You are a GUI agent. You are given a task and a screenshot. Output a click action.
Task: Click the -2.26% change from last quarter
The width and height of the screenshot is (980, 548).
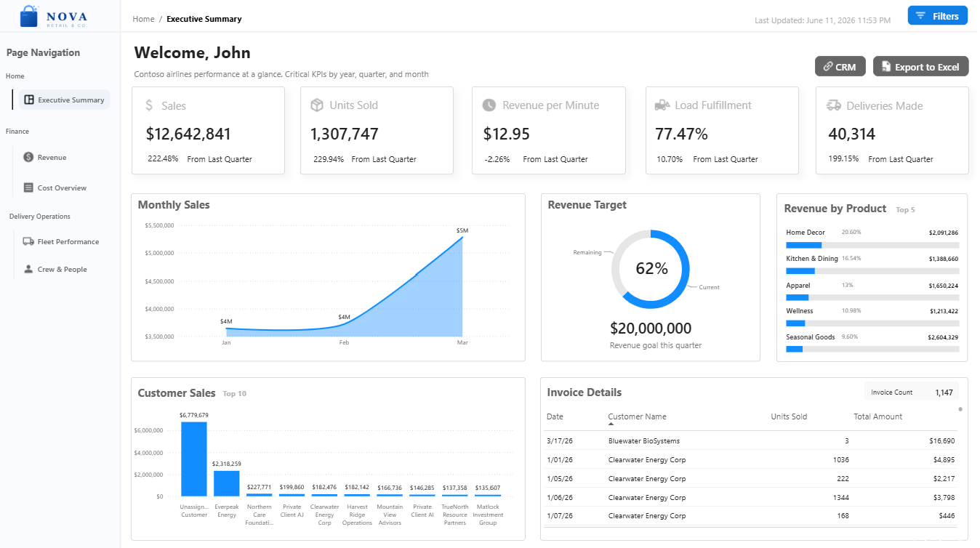(x=497, y=159)
